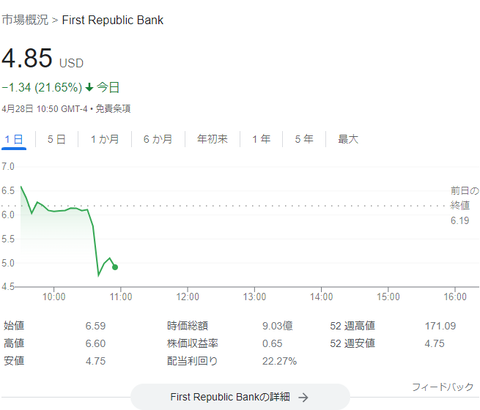Click the 4.85 USD price heading
The image size is (480, 410).
tap(42, 58)
